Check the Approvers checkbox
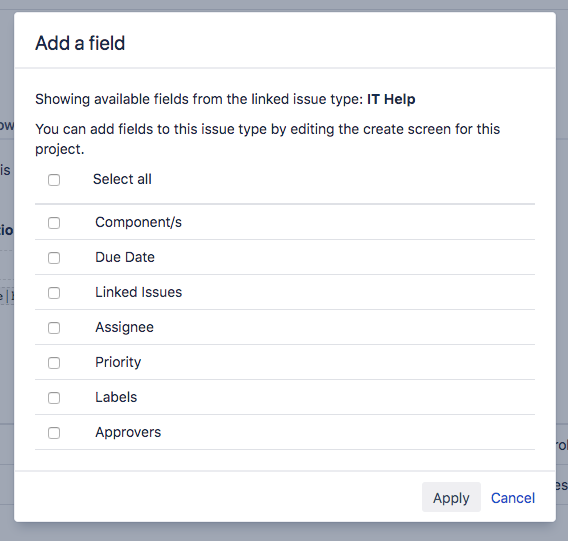The width and height of the screenshot is (568, 541). coord(54,433)
